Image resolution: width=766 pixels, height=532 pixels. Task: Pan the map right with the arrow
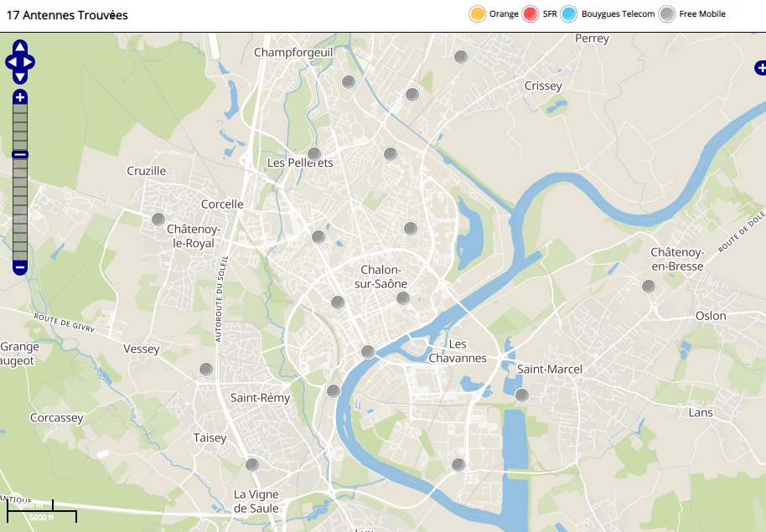tap(30, 62)
